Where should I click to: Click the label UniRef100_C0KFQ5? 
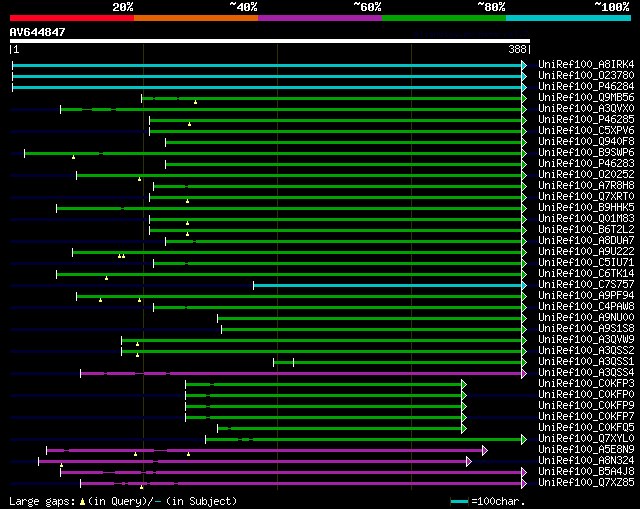pyautogui.click(x=586, y=428)
